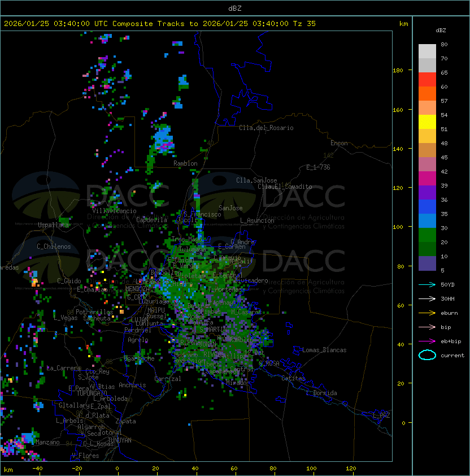Click the 'km' unit label at bottom-left

click(8, 470)
